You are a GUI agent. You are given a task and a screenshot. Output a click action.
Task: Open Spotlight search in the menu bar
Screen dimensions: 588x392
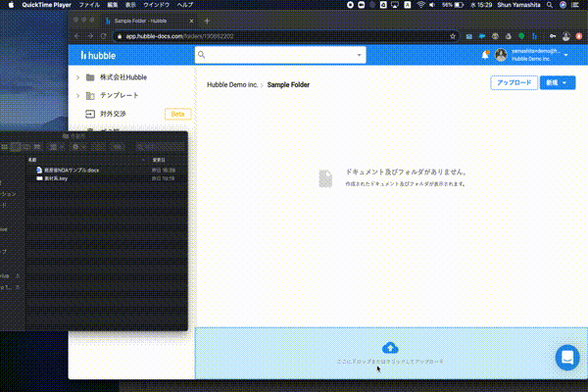pos(550,5)
